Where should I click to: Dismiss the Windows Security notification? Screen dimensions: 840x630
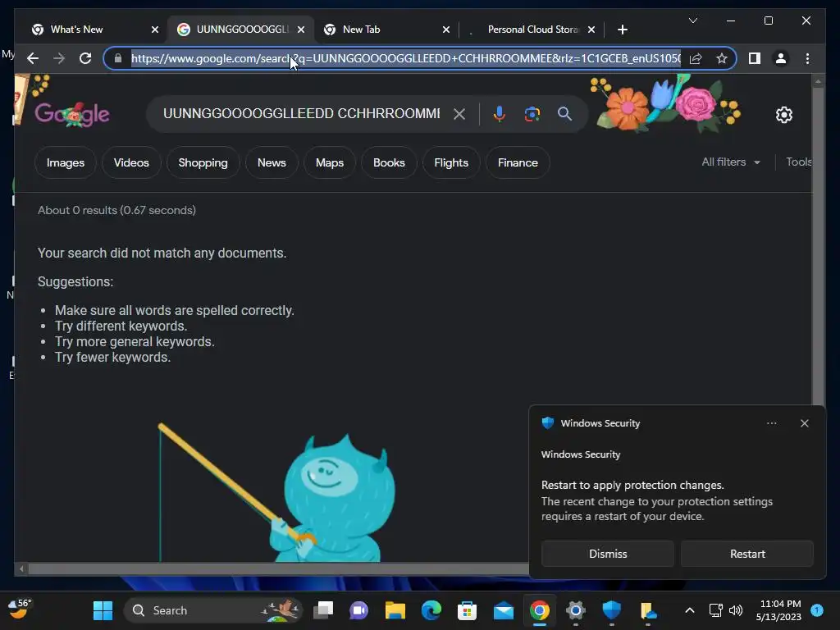(608, 554)
